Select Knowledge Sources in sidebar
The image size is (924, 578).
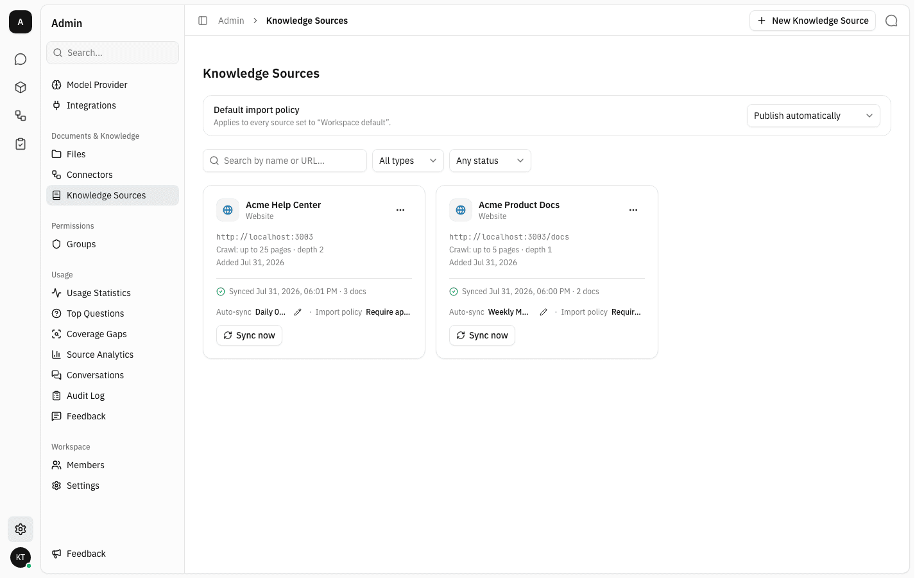point(112,195)
